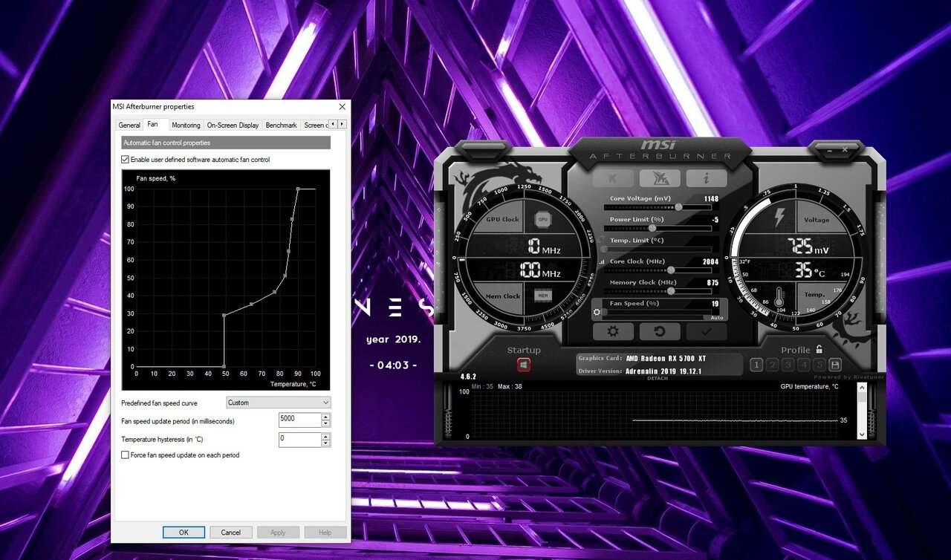
Task: Click the Help button in properties
Action: click(325, 532)
